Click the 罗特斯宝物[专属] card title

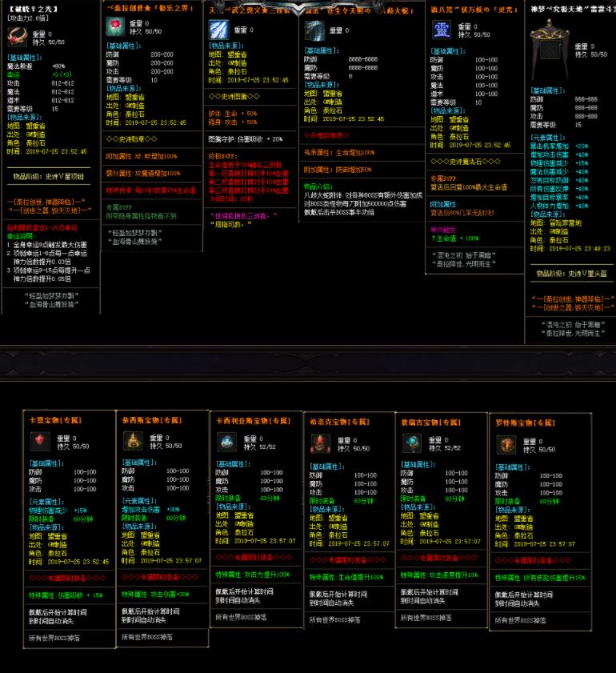tap(522, 422)
